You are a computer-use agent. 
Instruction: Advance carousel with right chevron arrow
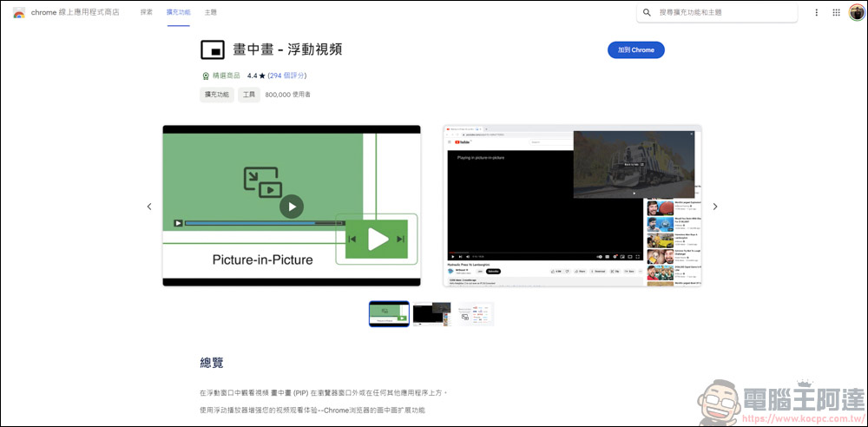click(715, 207)
